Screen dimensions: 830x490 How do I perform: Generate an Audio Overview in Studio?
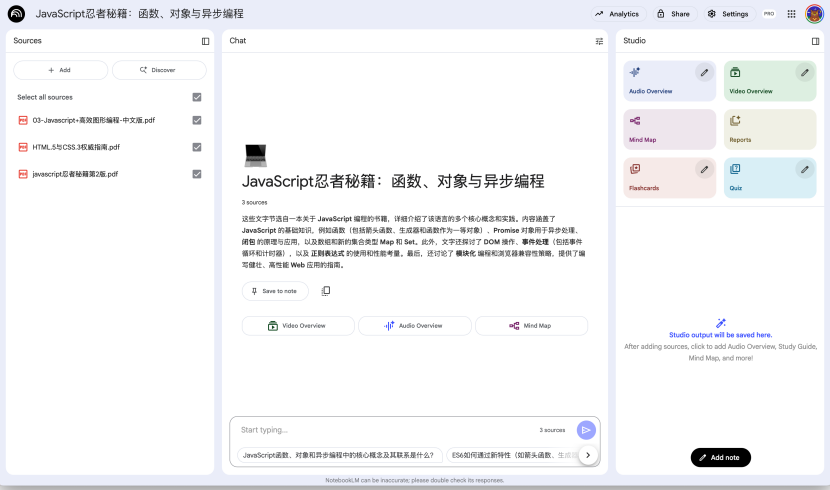click(669, 81)
